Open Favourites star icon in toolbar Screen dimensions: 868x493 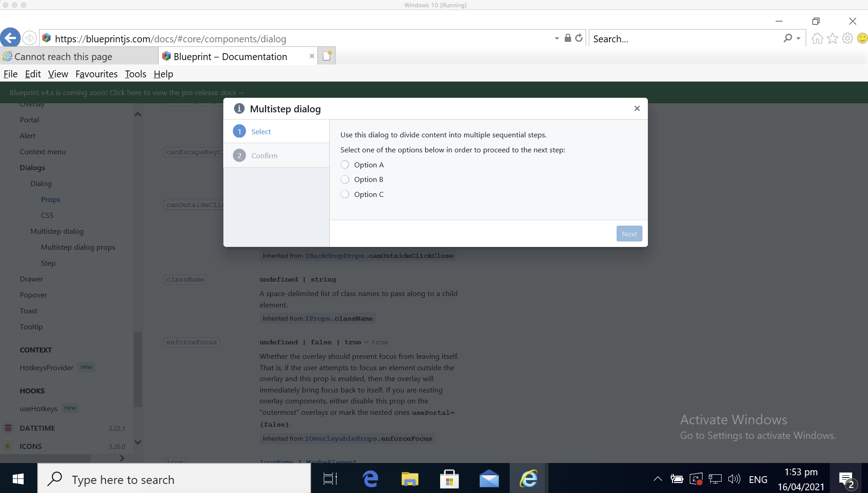[x=832, y=39]
